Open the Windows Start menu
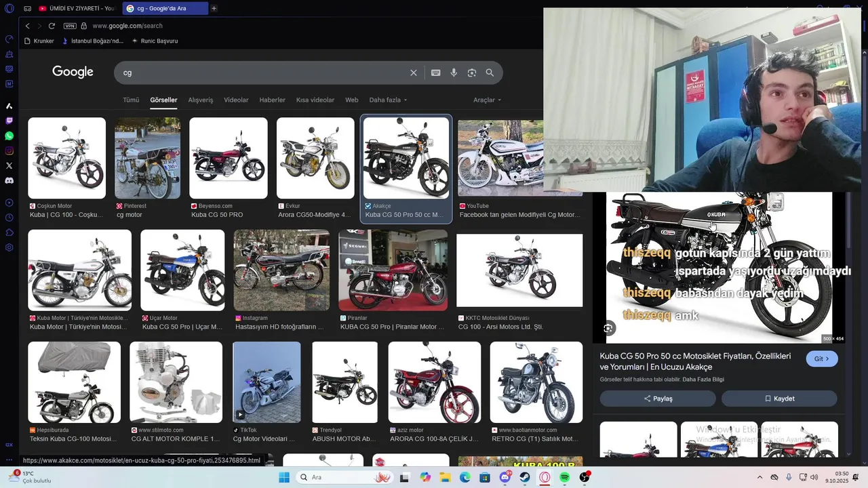 click(284, 477)
